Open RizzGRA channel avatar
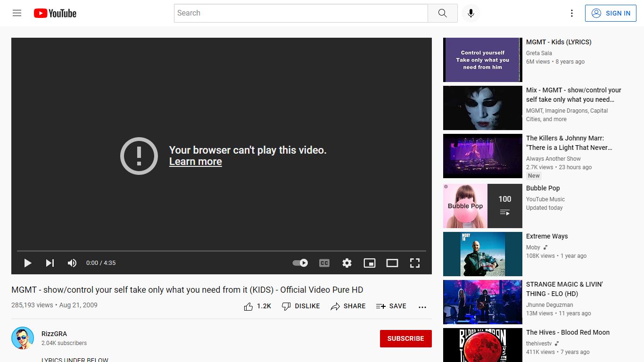Screen dimensions: 644x362 23,338
